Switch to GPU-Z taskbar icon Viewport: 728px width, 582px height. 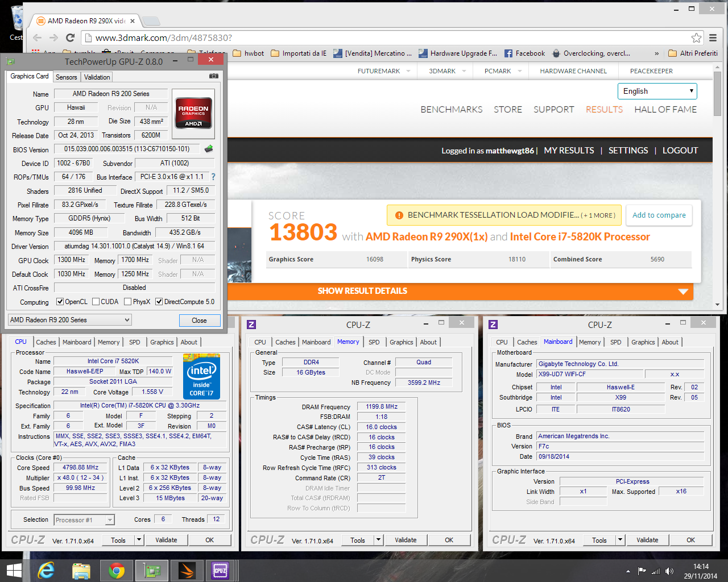[151, 570]
